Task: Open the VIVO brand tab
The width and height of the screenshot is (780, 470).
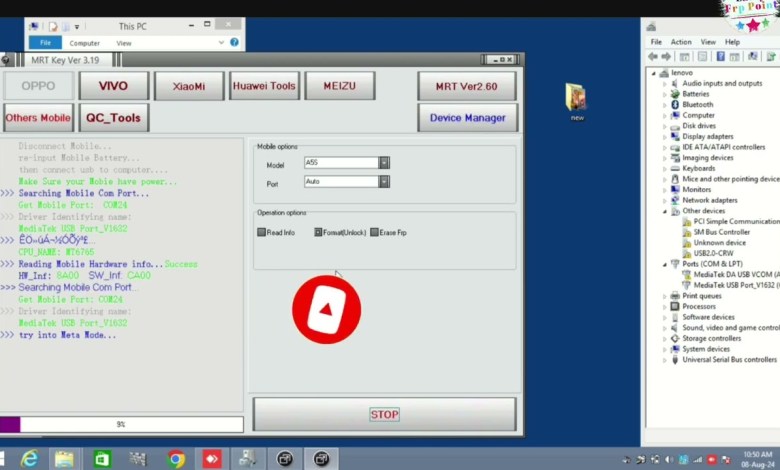Action: click(x=113, y=86)
